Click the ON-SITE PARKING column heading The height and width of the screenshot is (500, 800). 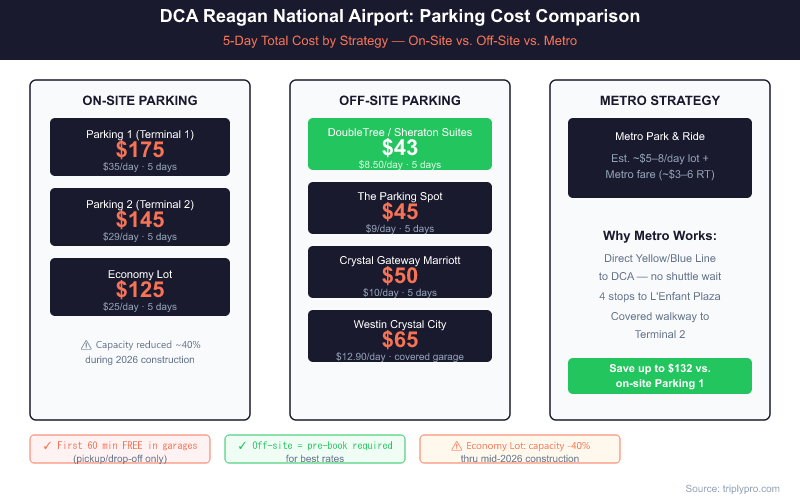140,101
